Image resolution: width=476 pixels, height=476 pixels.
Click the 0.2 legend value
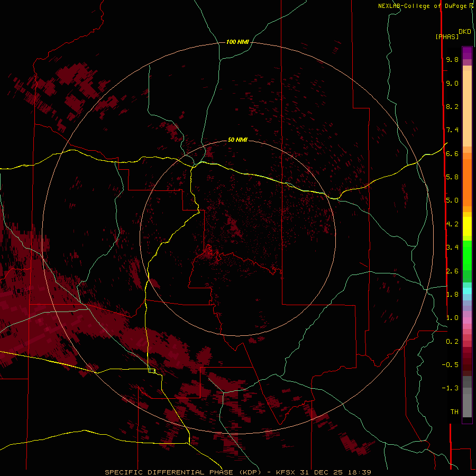[452, 342]
